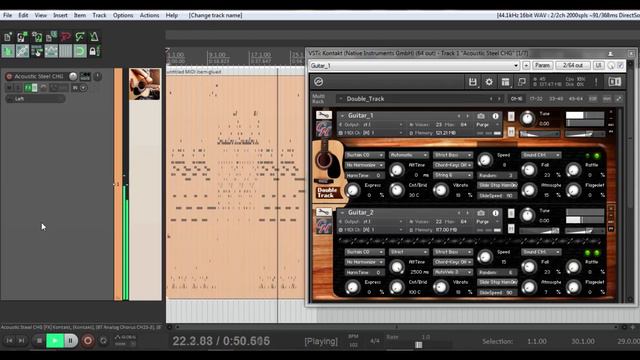Toggle the repeat loop toolbar icon
The height and width of the screenshot is (360, 640).
coord(80,51)
